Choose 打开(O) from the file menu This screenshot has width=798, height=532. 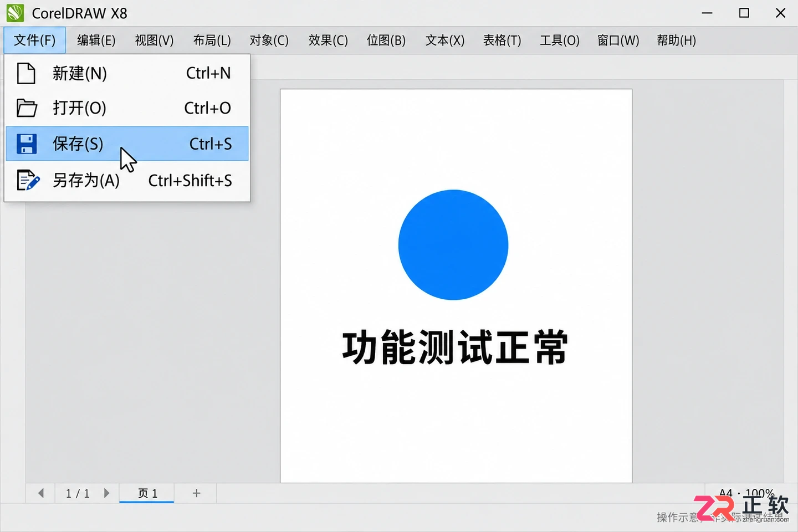click(127, 108)
